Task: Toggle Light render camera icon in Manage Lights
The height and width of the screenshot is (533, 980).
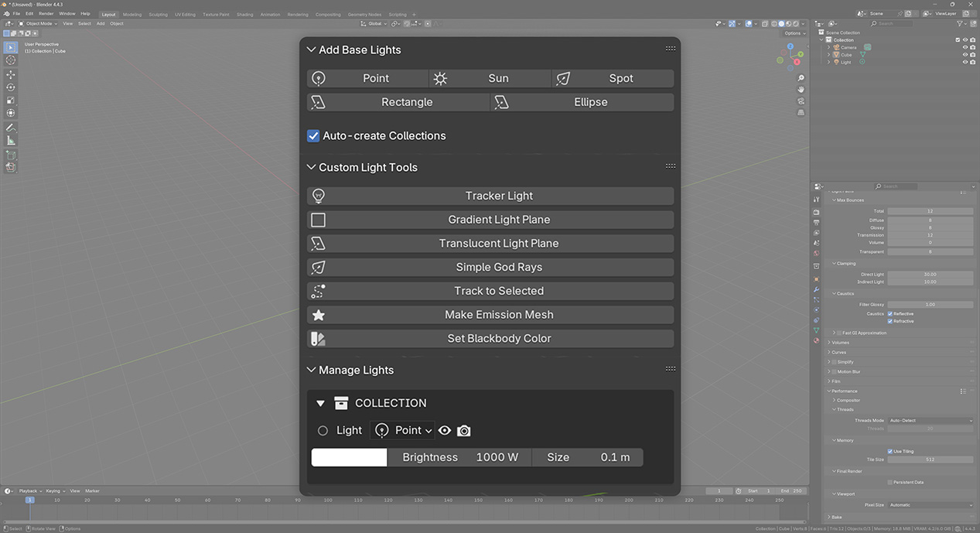Action: pos(464,430)
